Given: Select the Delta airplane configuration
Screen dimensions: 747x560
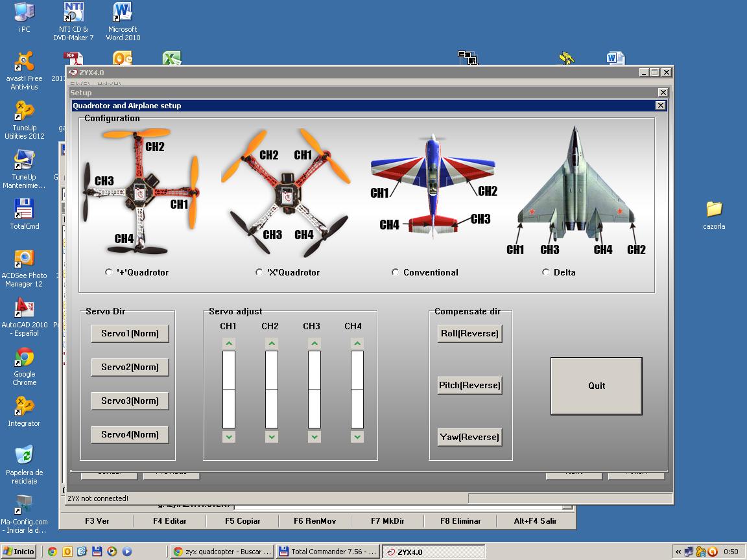Looking at the screenshot, I should point(546,272).
